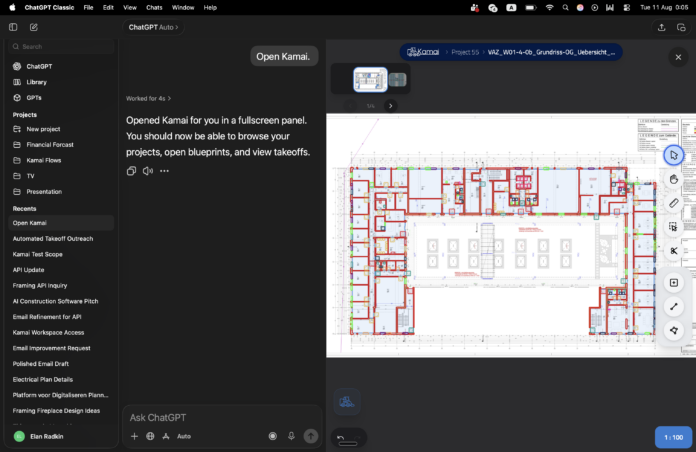Open the ChatGPT Auto model selector

click(x=153, y=27)
